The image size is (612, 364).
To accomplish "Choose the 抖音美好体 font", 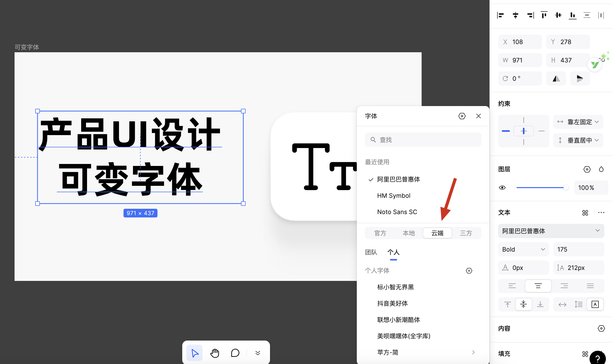I will 392,303.
